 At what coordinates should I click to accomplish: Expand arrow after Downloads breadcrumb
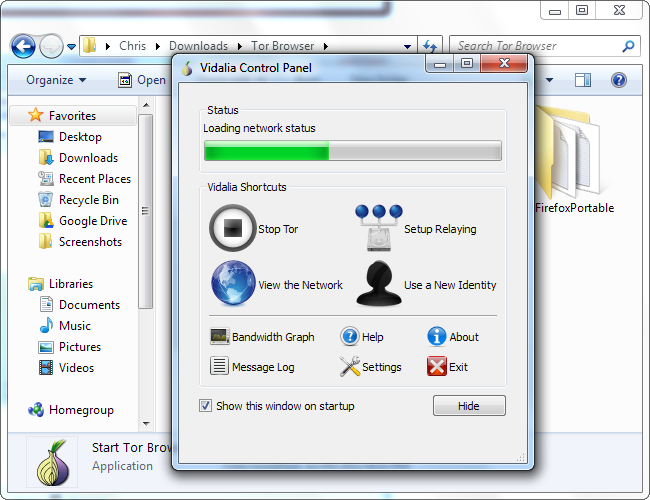coord(240,46)
